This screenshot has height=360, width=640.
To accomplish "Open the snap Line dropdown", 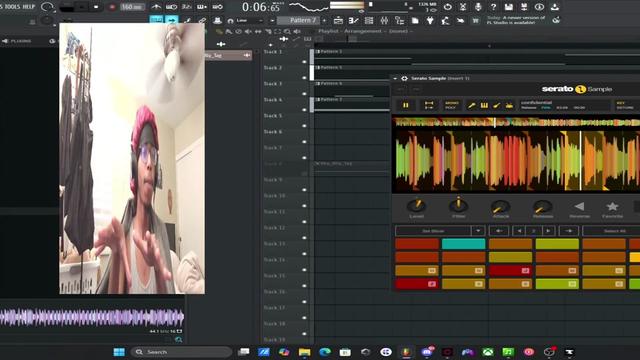I will click(x=249, y=20).
